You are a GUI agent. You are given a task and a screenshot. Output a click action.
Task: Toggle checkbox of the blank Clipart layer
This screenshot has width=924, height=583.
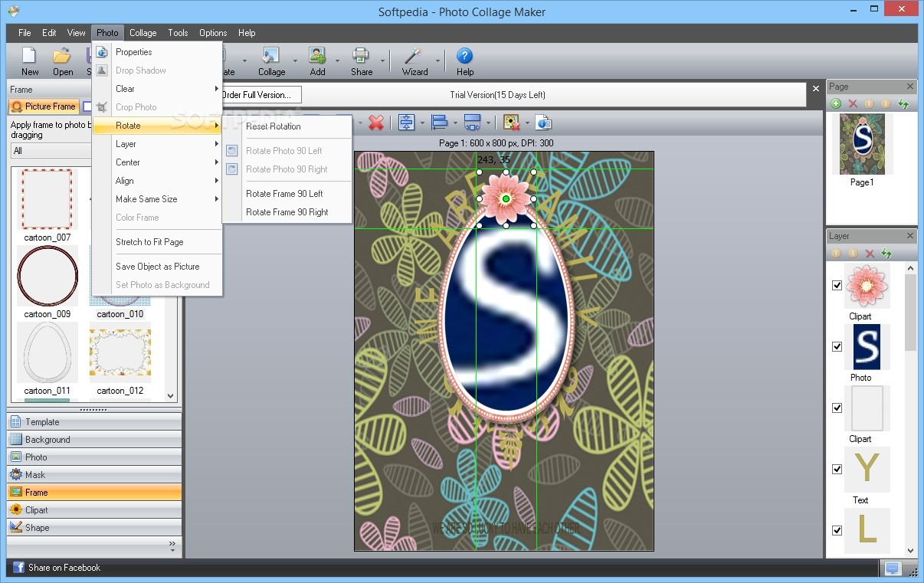click(x=837, y=408)
